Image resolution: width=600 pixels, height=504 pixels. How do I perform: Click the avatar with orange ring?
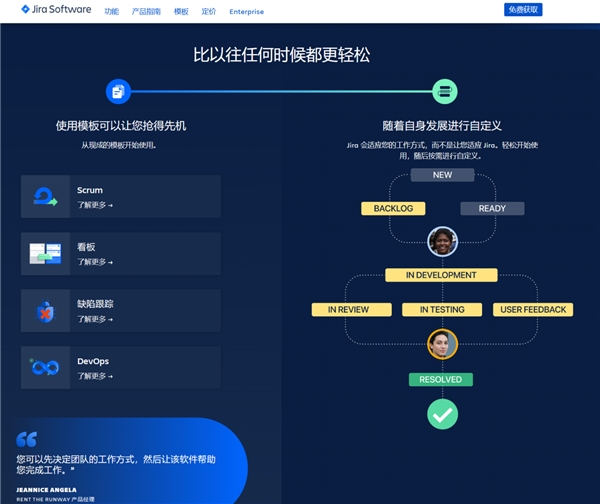pyautogui.click(x=442, y=344)
